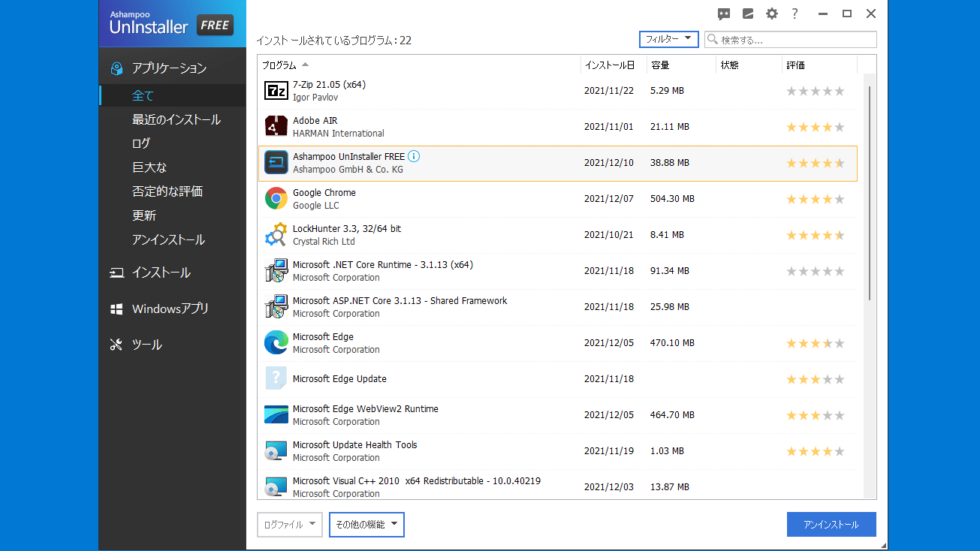Select Microsoft Update Health Tools row text
Screen dimensions: 980x551
click(x=354, y=445)
